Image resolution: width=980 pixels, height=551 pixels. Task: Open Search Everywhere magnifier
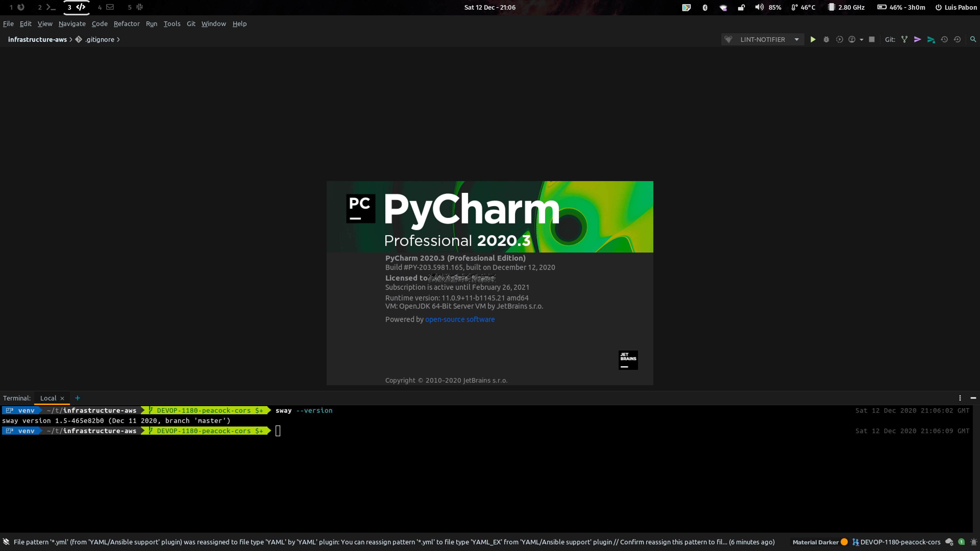point(973,40)
